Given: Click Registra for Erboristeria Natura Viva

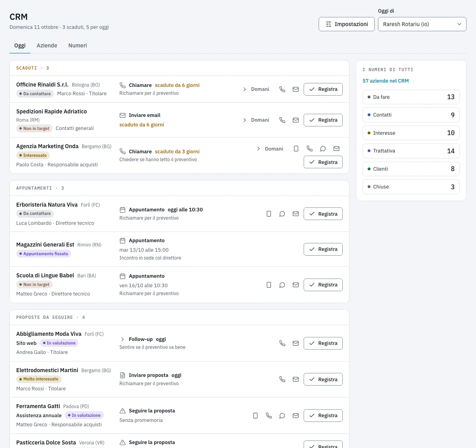Looking at the screenshot, I should [x=323, y=214].
